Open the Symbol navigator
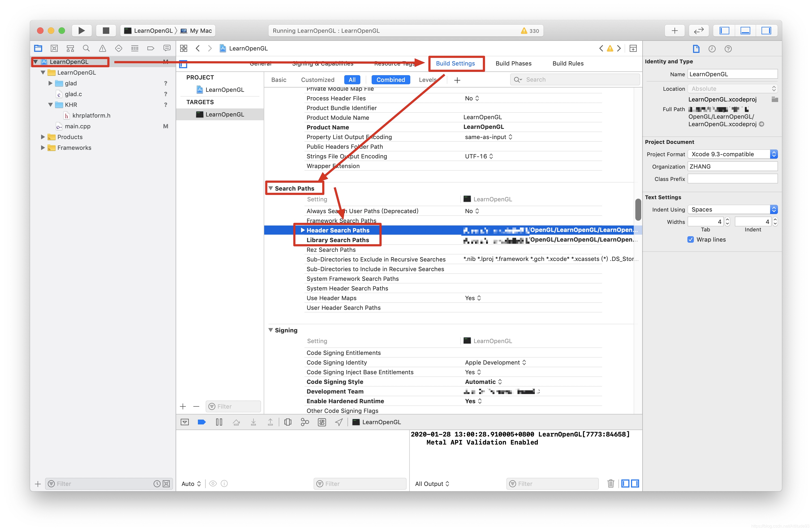Screen dimensions: 812x531 click(70, 48)
